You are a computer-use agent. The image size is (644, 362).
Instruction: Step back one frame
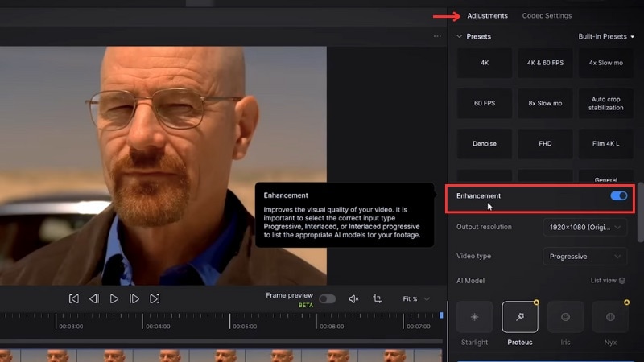pyautogui.click(x=94, y=298)
